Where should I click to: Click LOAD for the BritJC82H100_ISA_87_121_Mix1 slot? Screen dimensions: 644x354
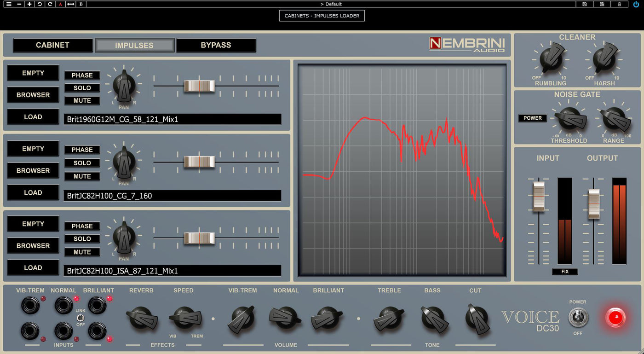click(33, 268)
